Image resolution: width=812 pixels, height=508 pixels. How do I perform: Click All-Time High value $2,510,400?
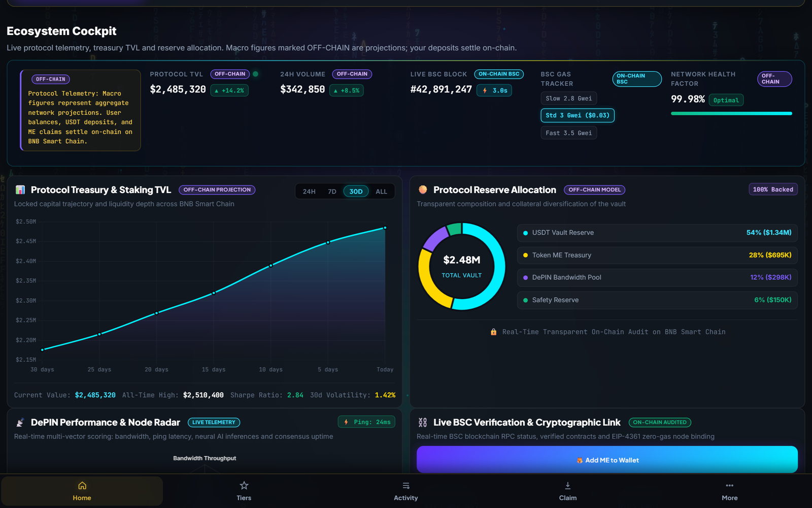203,395
